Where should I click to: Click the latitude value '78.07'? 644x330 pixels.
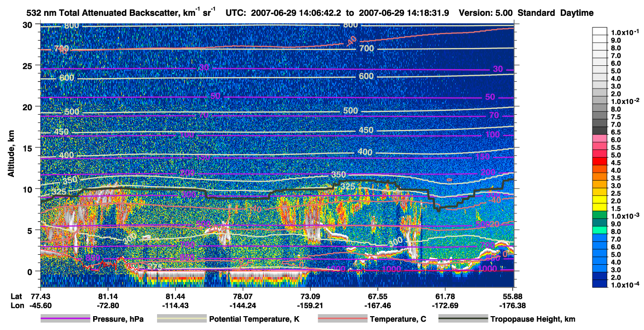tap(243, 296)
